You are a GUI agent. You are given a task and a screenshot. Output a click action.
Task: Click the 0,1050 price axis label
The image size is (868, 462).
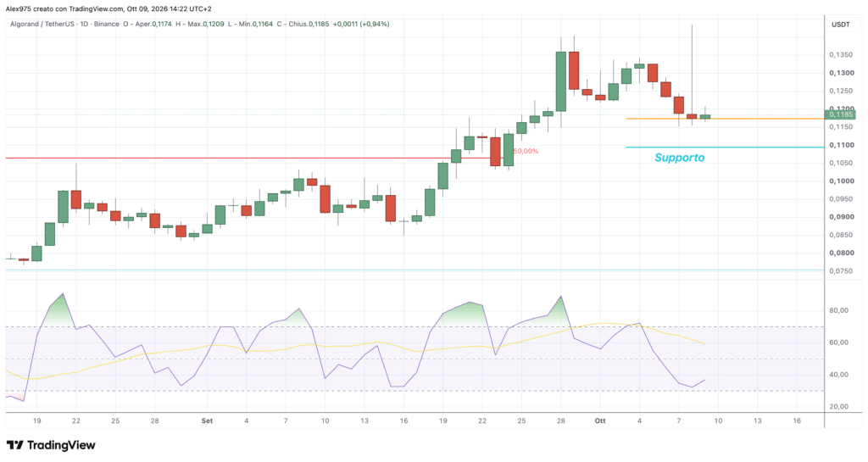click(x=840, y=163)
